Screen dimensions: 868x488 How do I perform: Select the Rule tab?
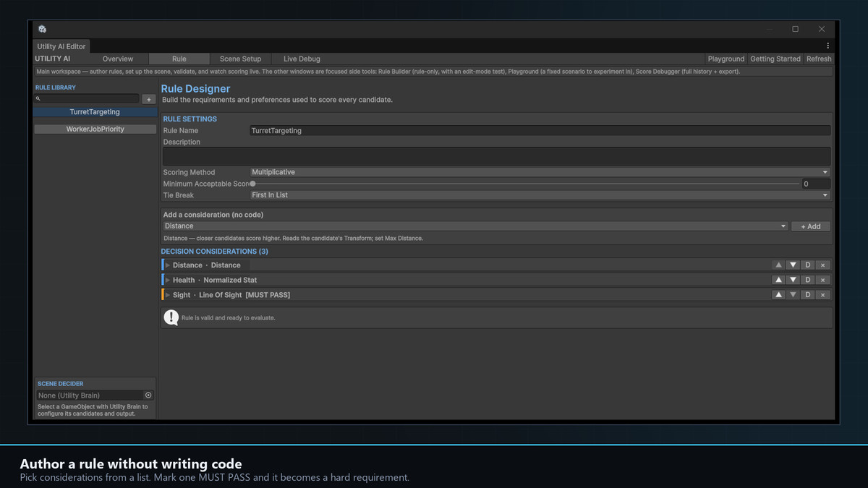point(179,59)
